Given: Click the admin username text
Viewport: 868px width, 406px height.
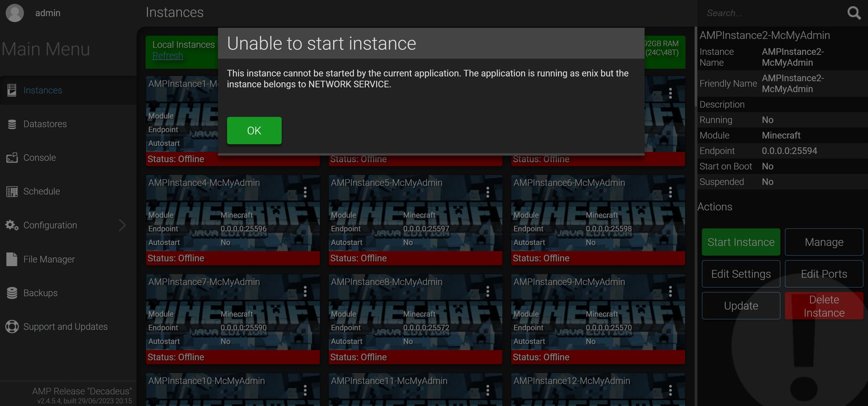Looking at the screenshot, I should coord(48,13).
